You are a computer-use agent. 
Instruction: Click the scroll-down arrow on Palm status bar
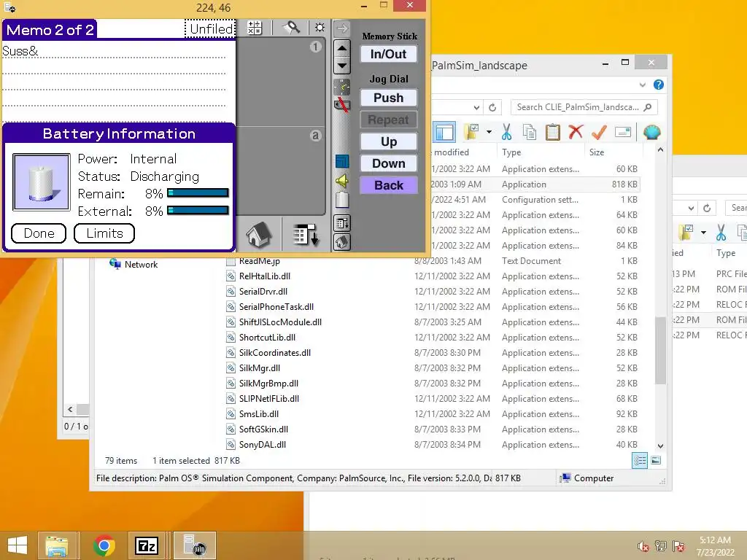tap(342, 65)
